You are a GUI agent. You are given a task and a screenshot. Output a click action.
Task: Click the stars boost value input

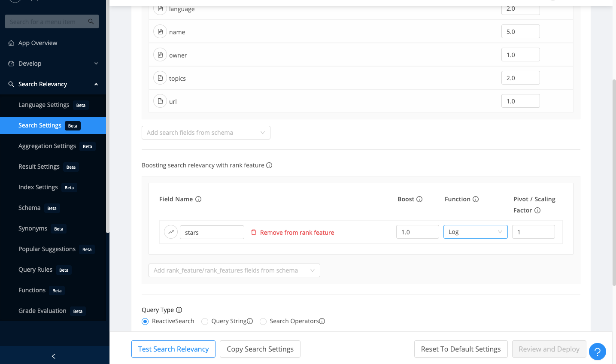click(x=417, y=232)
